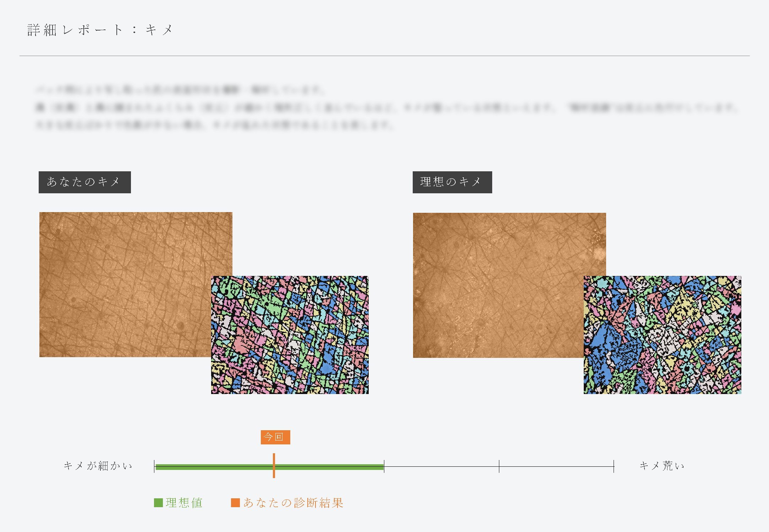Select the orange あなたの診断結果 legend square

(235, 503)
